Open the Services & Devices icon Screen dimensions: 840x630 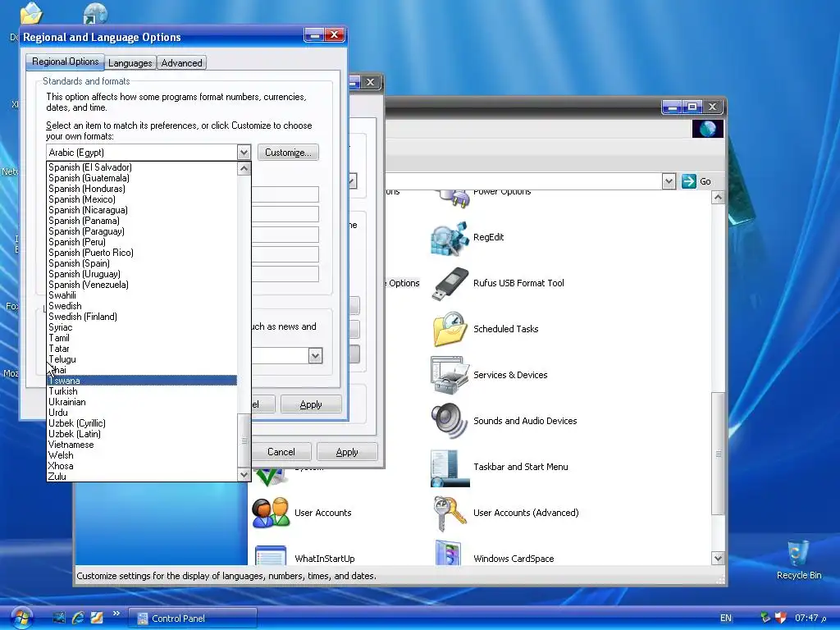[x=450, y=375]
